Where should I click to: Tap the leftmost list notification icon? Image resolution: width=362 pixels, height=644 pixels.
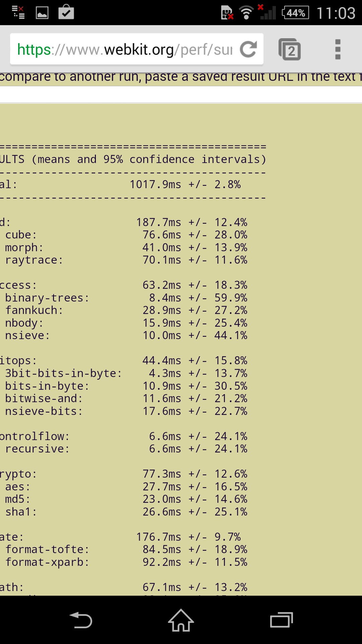(18, 13)
